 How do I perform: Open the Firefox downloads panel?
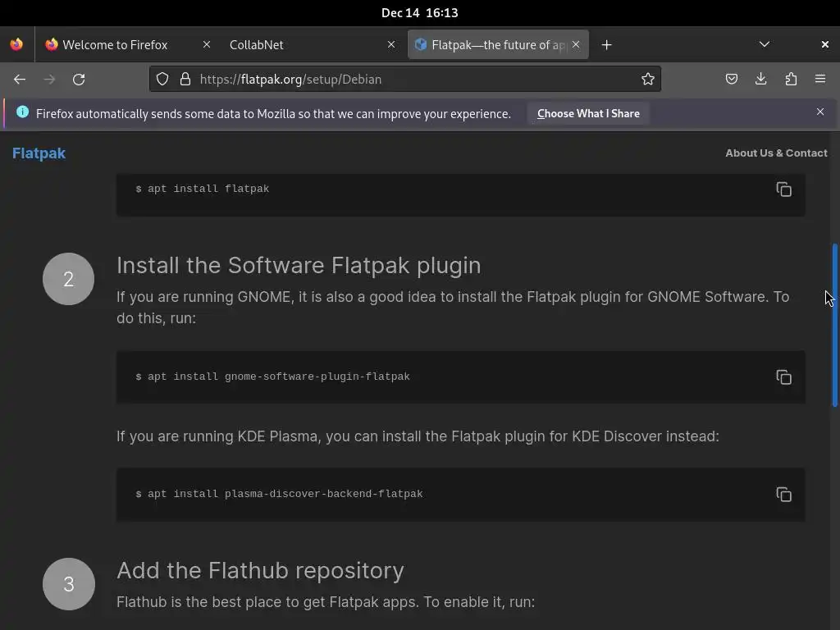coord(761,79)
